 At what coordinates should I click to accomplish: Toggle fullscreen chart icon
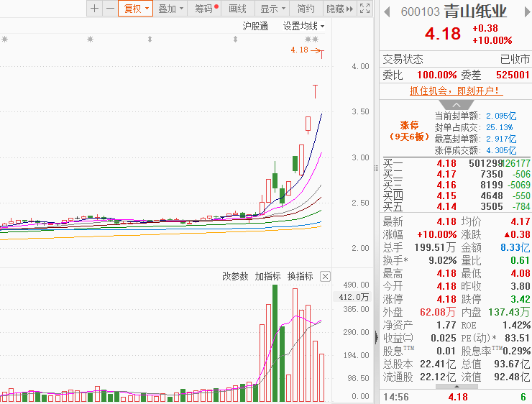coord(364,9)
